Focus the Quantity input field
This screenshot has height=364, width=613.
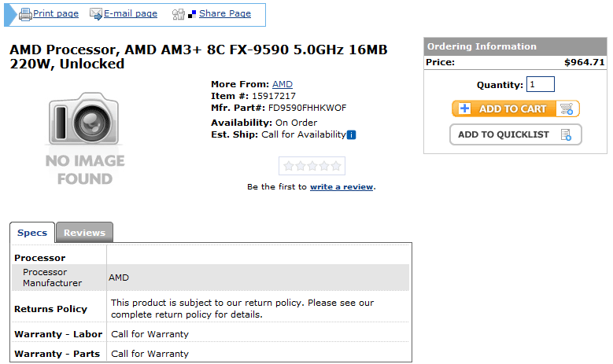point(541,84)
